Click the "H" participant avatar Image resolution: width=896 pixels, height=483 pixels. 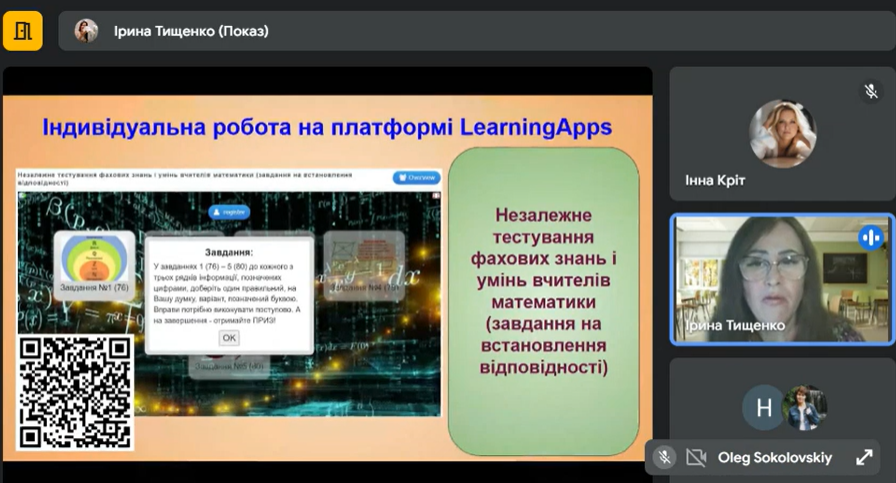(x=764, y=407)
